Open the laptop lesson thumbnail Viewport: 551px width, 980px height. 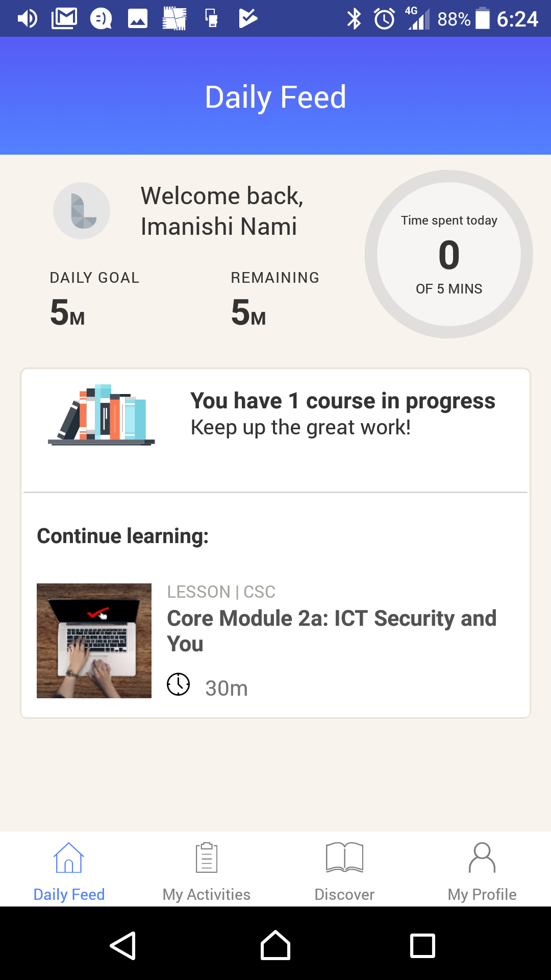(x=94, y=641)
